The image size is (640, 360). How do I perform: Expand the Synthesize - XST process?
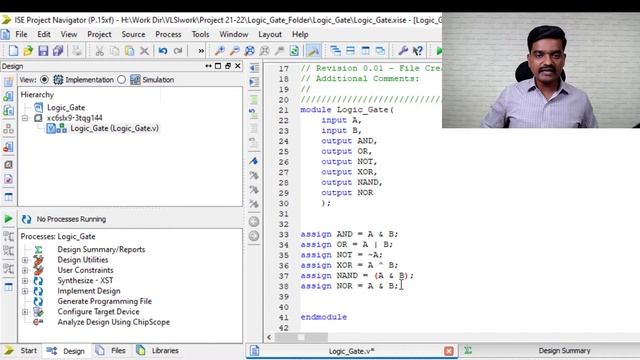pyautogui.click(x=25, y=281)
